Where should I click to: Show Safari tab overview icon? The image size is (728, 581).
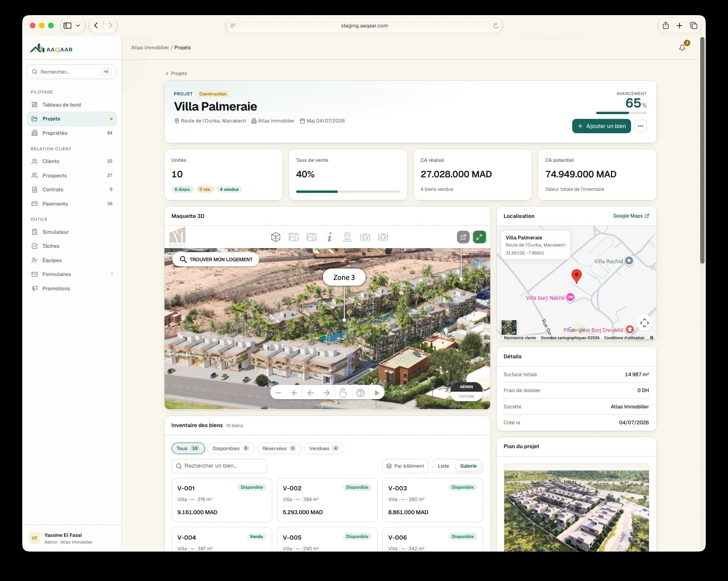pos(694,25)
